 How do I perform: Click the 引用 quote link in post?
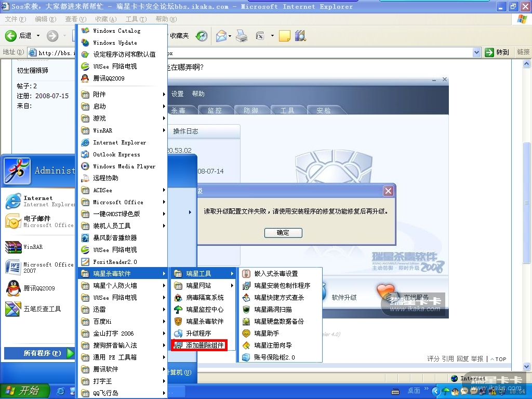pyautogui.click(x=448, y=359)
